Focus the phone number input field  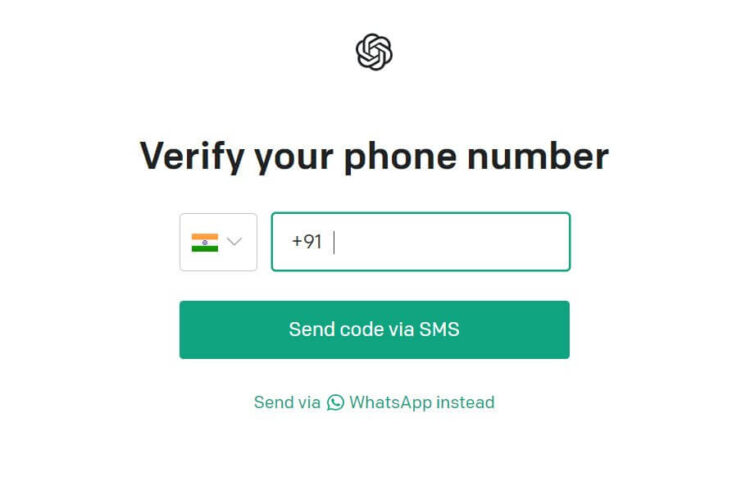click(421, 242)
